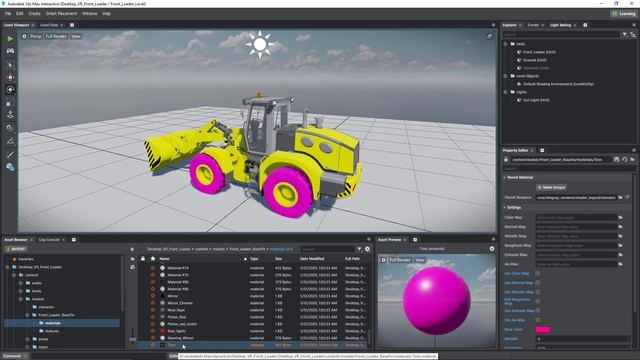Toggle the Use Color Map checkbox
640x360 pixels.
(x=538, y=273)
